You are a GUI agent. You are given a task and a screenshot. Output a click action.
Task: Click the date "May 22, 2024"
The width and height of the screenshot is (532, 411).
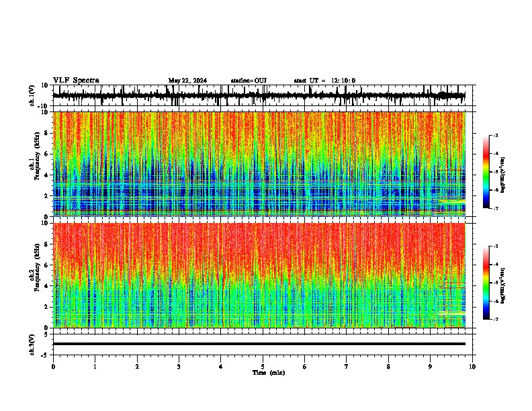pos(187,81)
